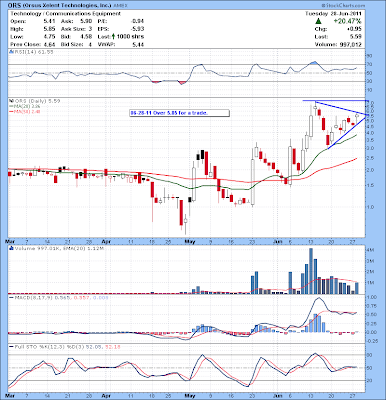
Task: Click the latest white candlestick near 5.59
Action: (357, 119)
